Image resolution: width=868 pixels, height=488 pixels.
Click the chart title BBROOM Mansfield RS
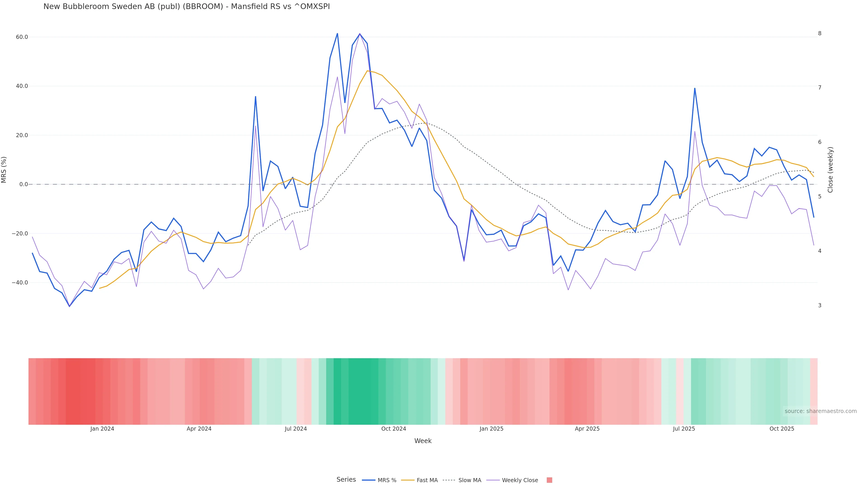(186, 6)
